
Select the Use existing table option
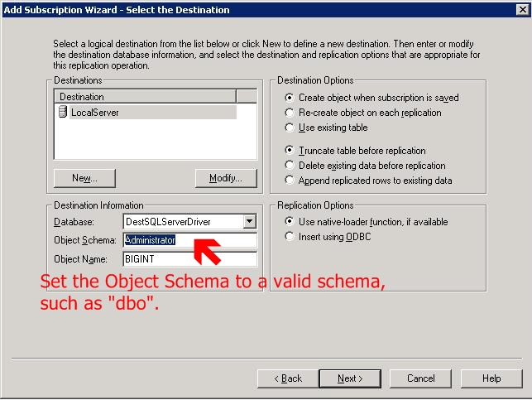click(x=290, y=128)
